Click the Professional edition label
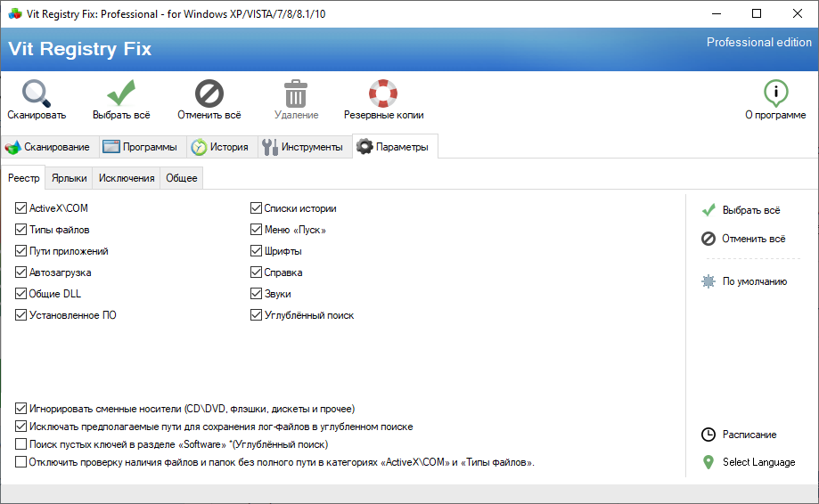The height and width of the screenshot is (504, 819). click(759, 42)
